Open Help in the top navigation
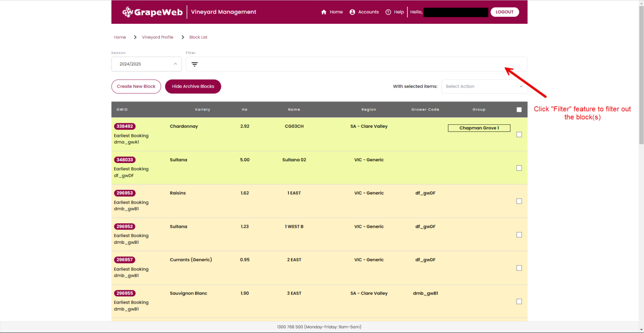This screenshot has width=644, height=333. click(399, 12)
